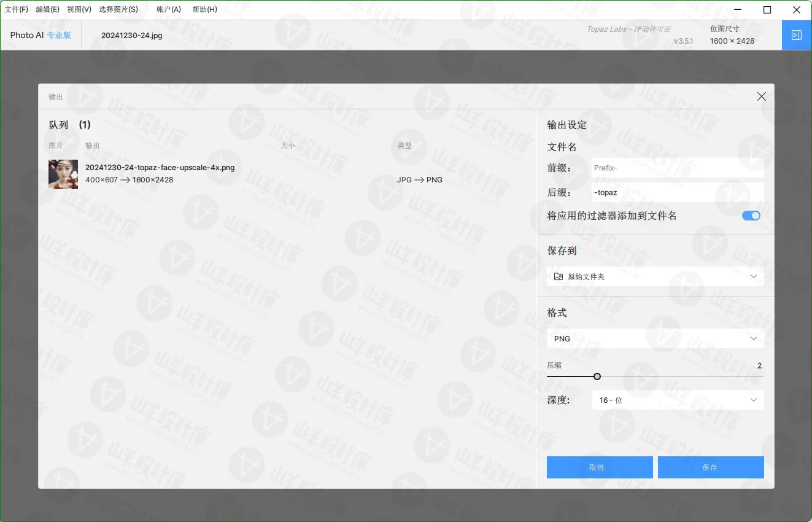This screenshot has width=812, height=522.
Task: Click the 后缀 -topaz input field
Action: coord(678,192)
